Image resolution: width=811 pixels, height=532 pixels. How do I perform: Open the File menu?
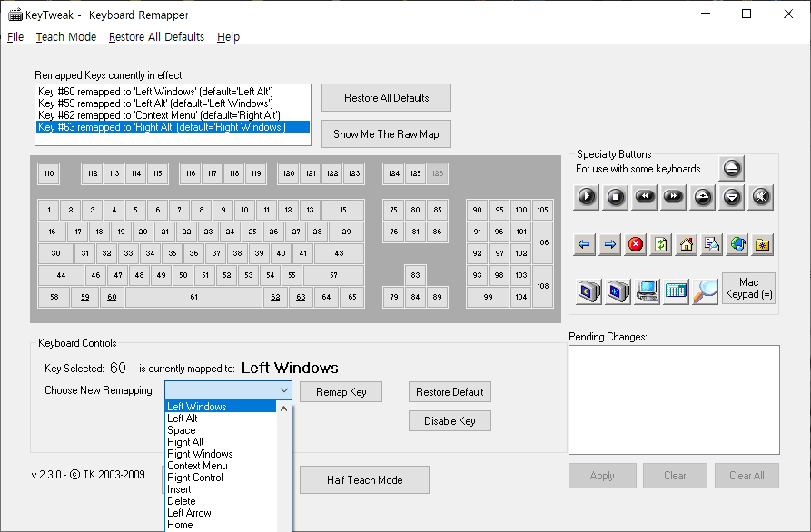click(x=15, y=37)
